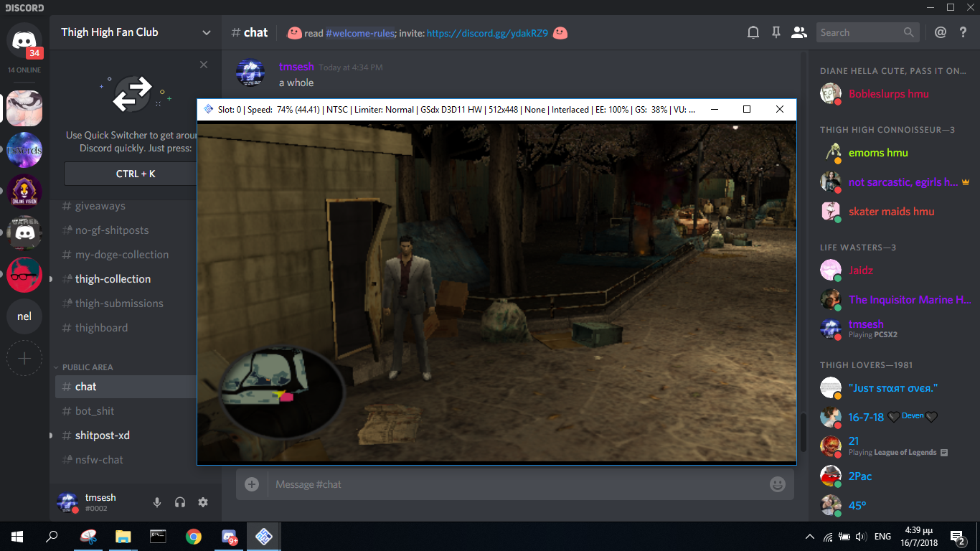Viewport: 980px width, 551px height.
Task: Collapse the PUBLIC AREA category
Action: [87, 367]
